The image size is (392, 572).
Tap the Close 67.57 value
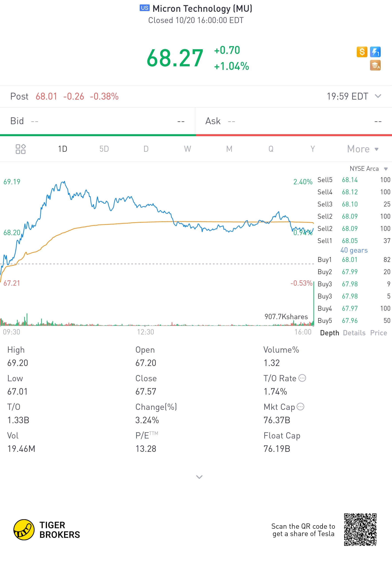[x=146, y=391]
